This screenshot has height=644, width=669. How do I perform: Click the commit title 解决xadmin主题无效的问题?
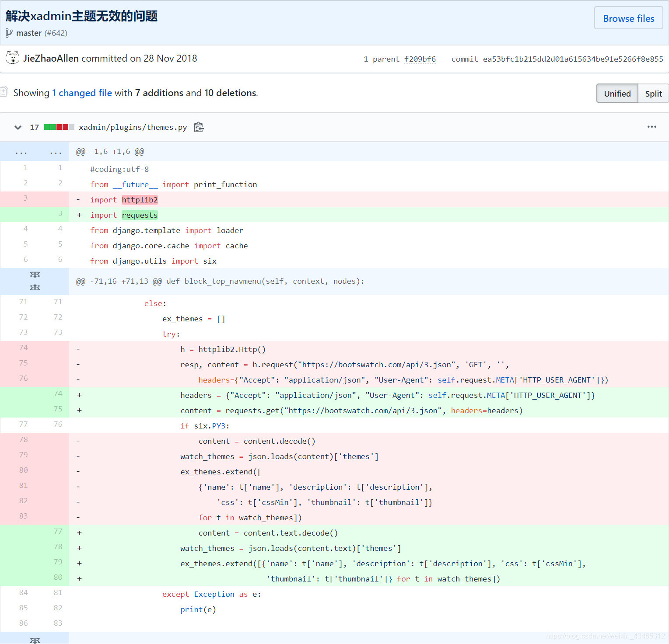[x=81, y=16]
